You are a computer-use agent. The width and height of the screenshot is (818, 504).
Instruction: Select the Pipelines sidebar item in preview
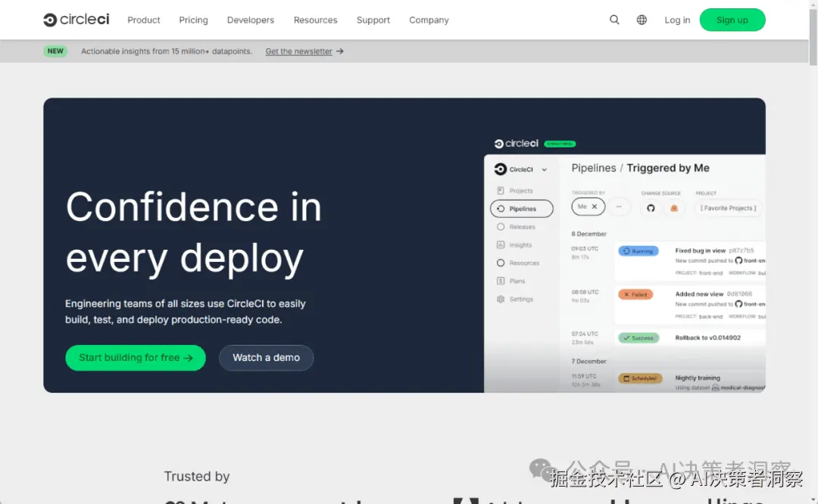point(522,208)
